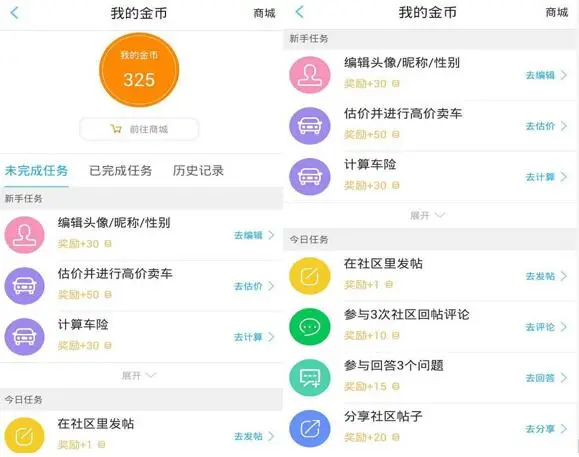Viewport: 579px width, 457px height.
Task: Tap the blue share post icon
Action: pyautogui.click(x=309, y=429)
